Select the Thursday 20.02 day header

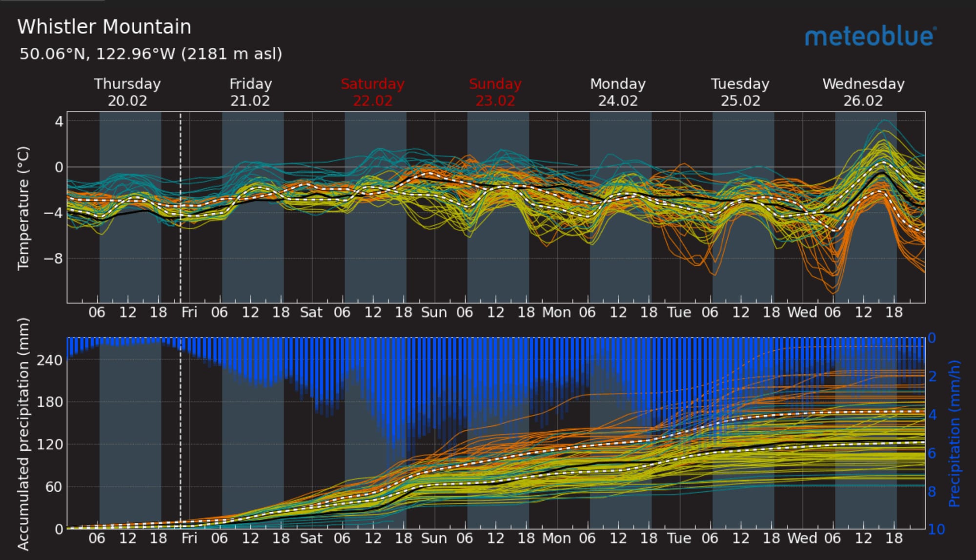[x=127, y=92]
